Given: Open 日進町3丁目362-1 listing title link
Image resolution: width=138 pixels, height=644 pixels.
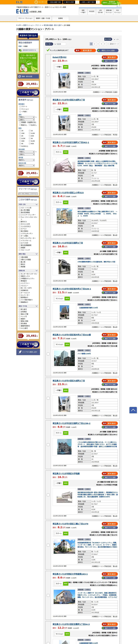Looking at the screenshot, I should point(71,143).
